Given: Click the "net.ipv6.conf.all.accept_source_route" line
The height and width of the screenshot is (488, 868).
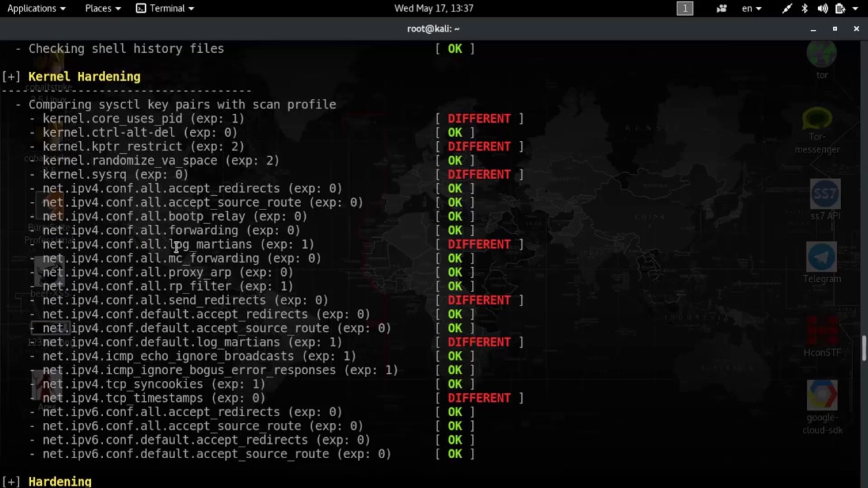Looking at the screenshot, I should [203, 426].
